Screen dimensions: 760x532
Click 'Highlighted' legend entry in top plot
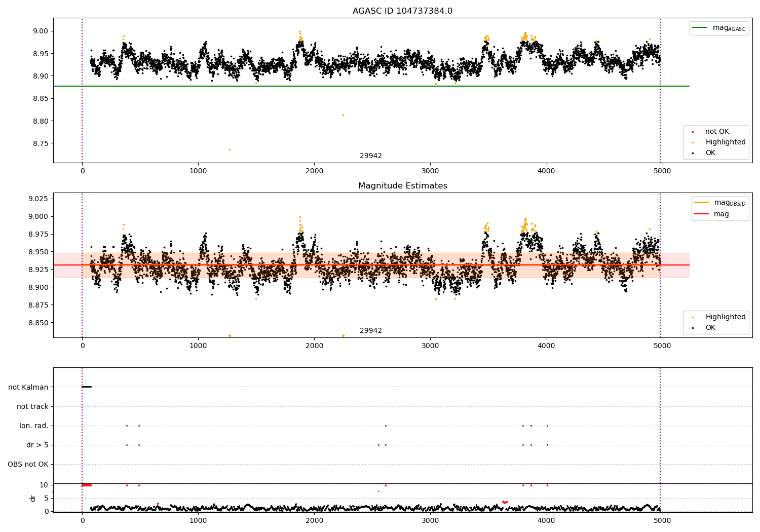click(x=719, y=142)
